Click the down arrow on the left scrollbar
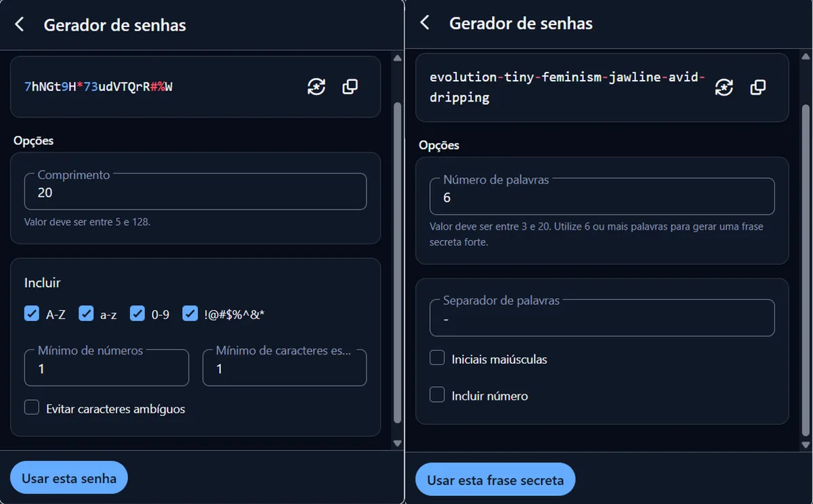 397,444
